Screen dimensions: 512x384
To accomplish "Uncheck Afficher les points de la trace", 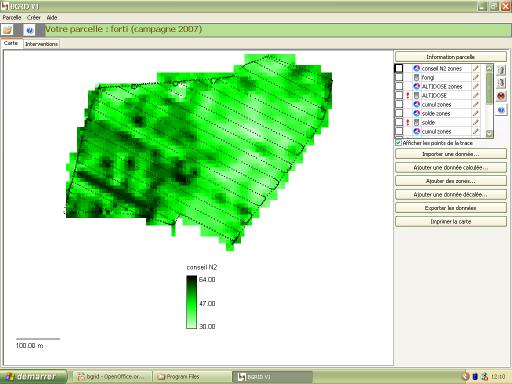I will click(x=398, y=143).
